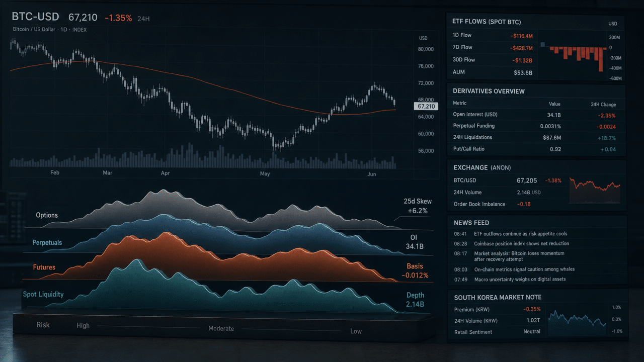Click the BTC/USD exchange sparkline chart
644x362 pixels.
(595, 189)
